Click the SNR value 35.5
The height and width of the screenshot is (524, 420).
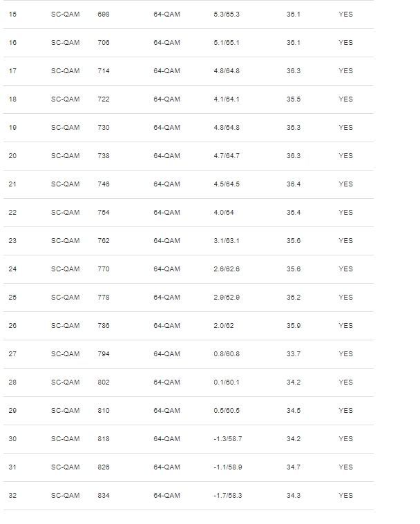point(294,99)
